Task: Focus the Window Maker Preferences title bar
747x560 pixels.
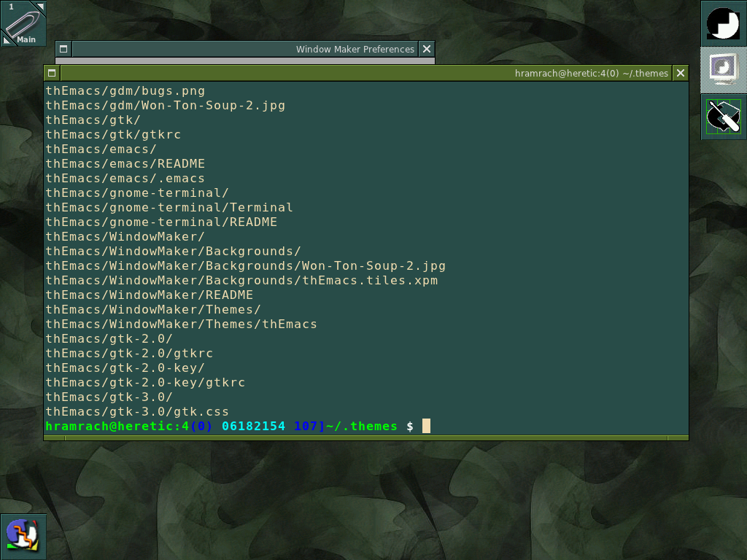Action: [245, 49]
